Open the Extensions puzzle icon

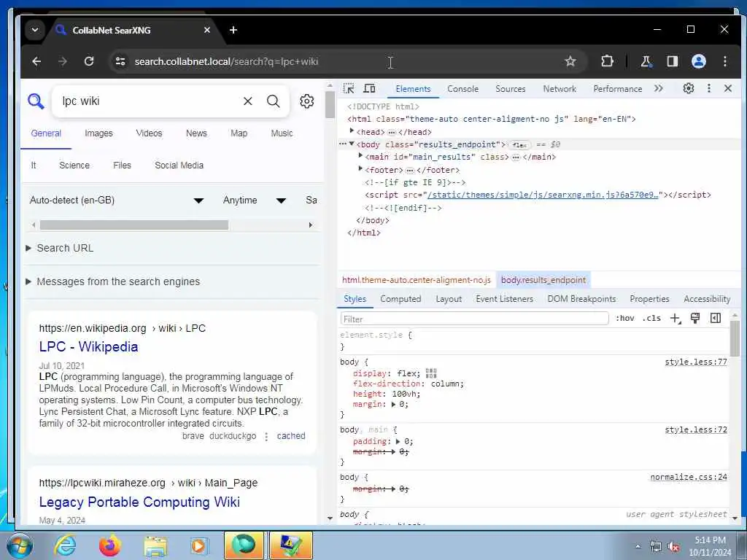point(607,61)
